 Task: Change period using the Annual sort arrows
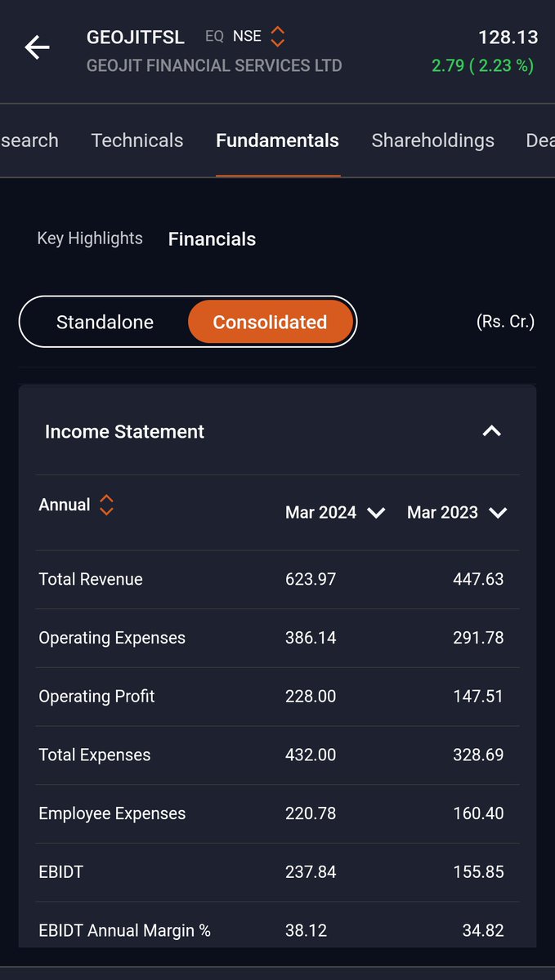[106, 505]
